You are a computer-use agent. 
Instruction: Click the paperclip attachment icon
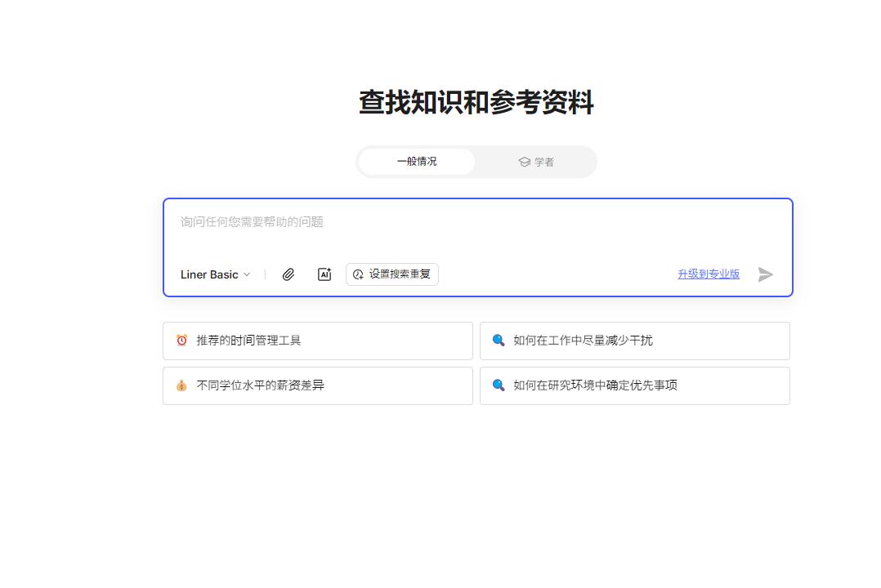(x=288, y=274)
